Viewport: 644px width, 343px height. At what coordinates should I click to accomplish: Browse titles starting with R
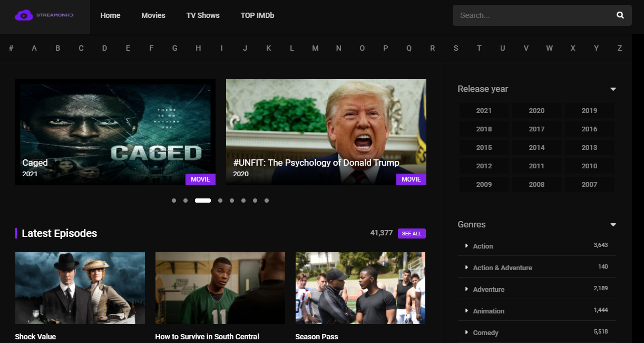pyautogui.click(x=432, y=48)
